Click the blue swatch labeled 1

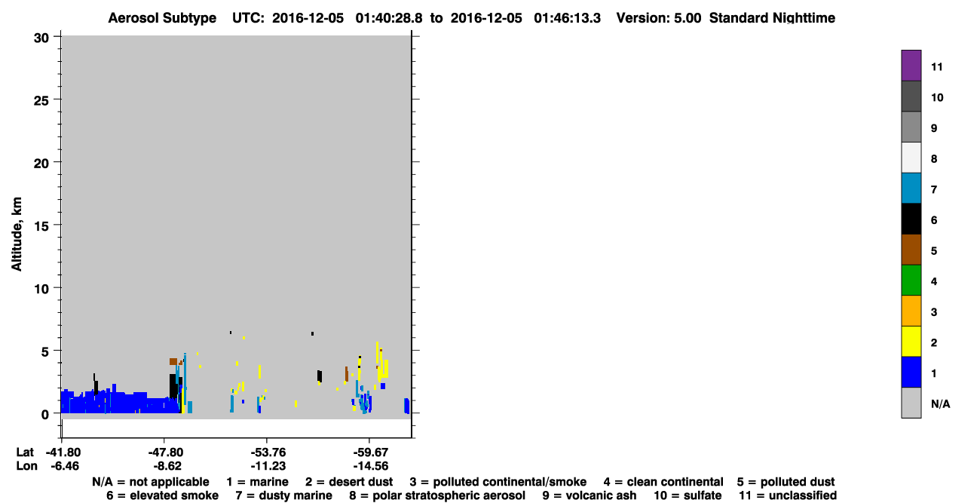[911, 373]
